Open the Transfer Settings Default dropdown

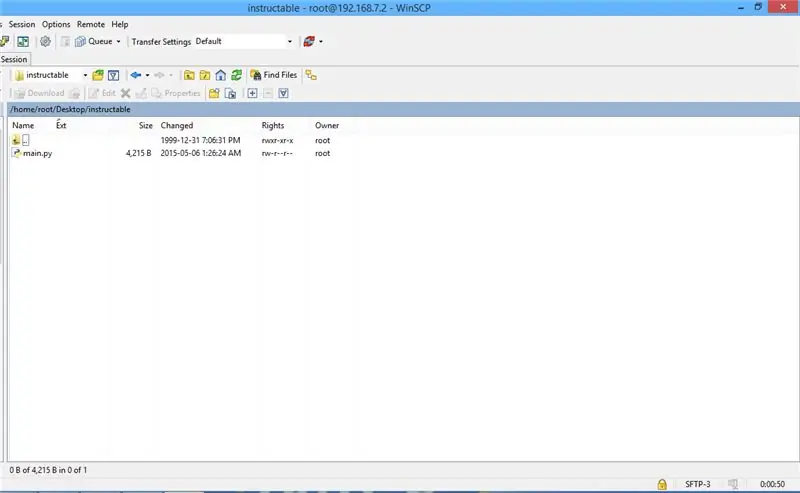(244, 41)
